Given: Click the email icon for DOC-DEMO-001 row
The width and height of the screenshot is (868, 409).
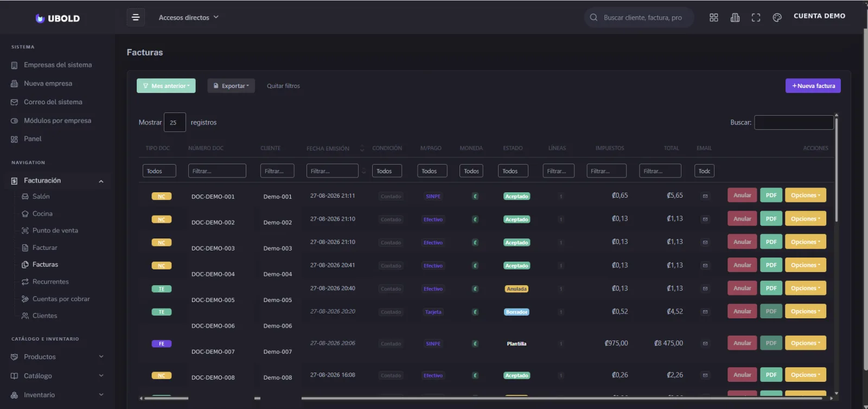Looking at the screenshot, I should [705, 196].
